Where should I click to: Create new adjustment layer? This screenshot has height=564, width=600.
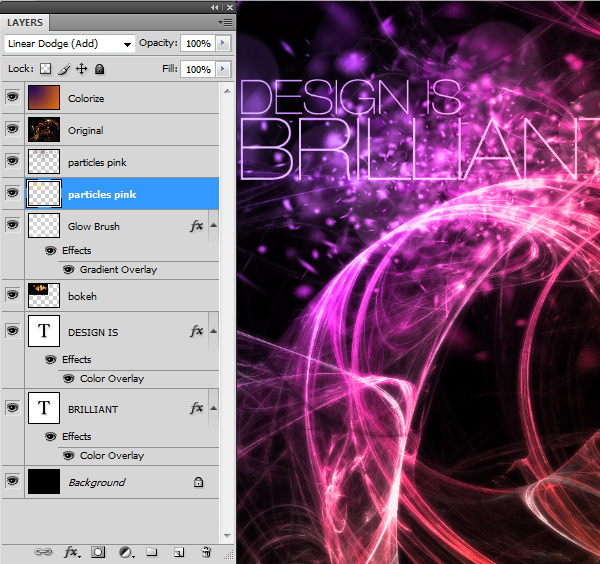[125, 551]
